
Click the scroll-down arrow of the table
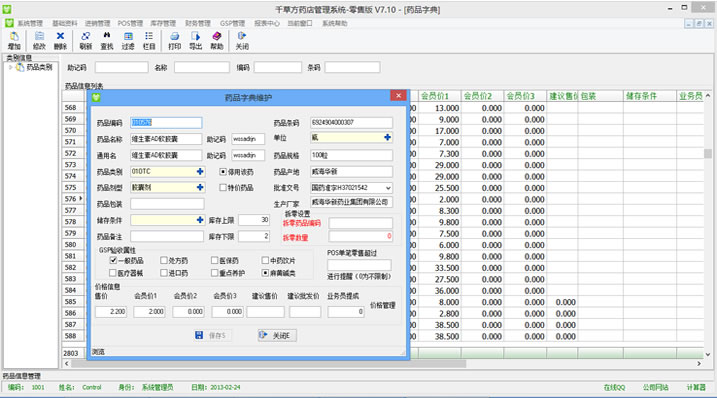[708, 354]
